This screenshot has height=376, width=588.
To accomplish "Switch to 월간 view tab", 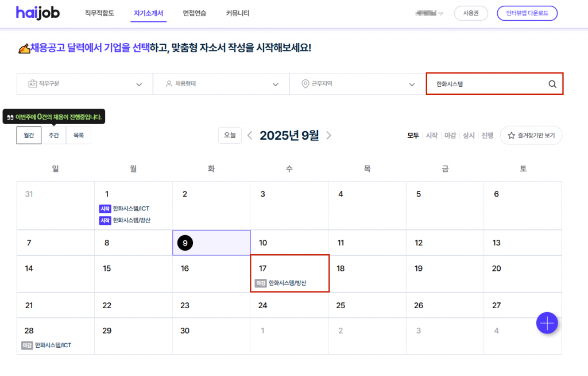I will pyautogui.click(x=29, y=136).
